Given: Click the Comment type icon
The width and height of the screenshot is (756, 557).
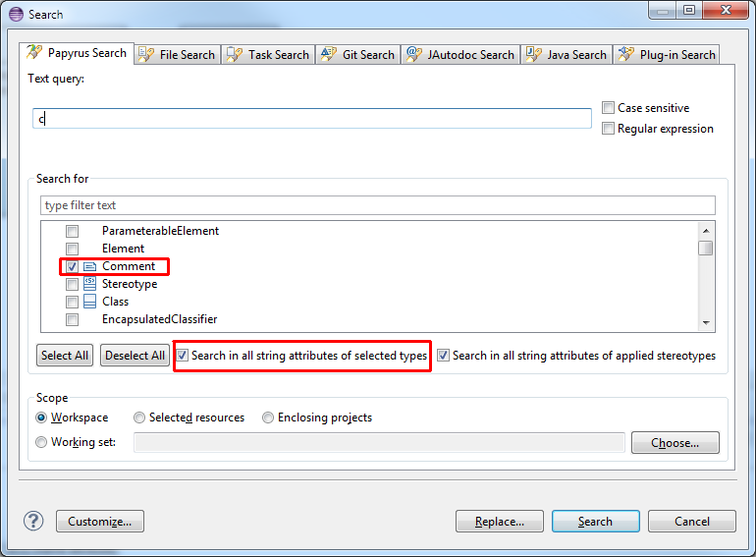Looking at the screenshot, I should pos(89,266).
